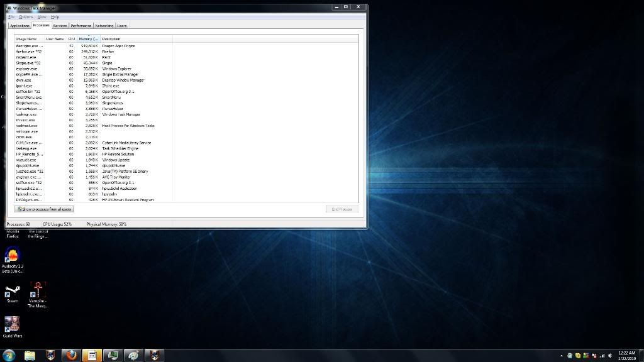
Task: Click Show processes from all users
Action: (x=44, y=209)
